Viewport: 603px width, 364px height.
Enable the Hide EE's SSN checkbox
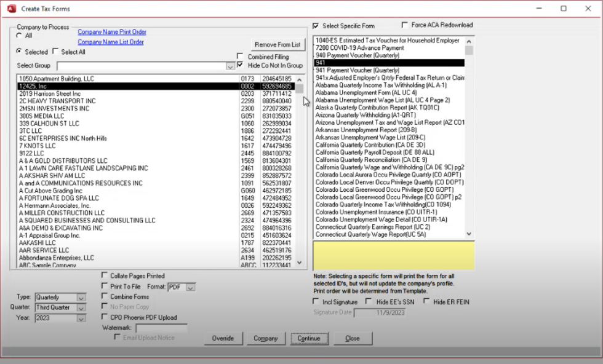click(x=369, y=302)
